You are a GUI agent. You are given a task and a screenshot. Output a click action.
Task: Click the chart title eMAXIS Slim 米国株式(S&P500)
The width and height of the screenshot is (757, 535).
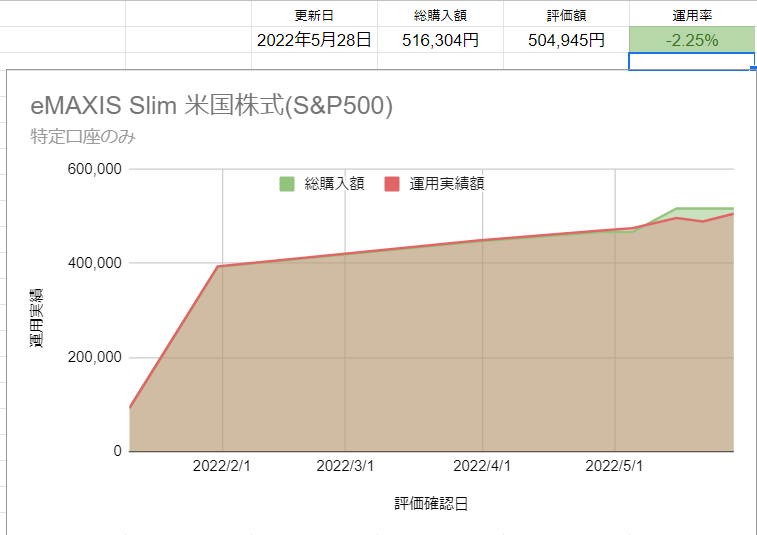(x=211, y=105)
